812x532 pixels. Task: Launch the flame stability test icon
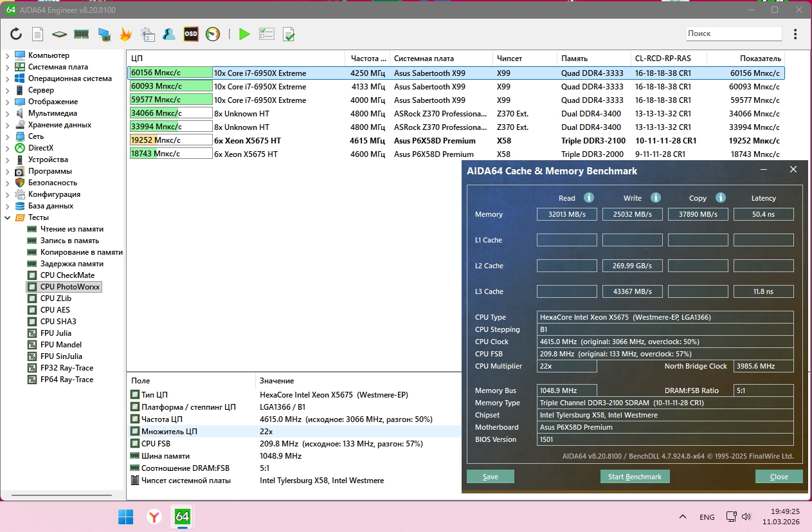(126, 34)
